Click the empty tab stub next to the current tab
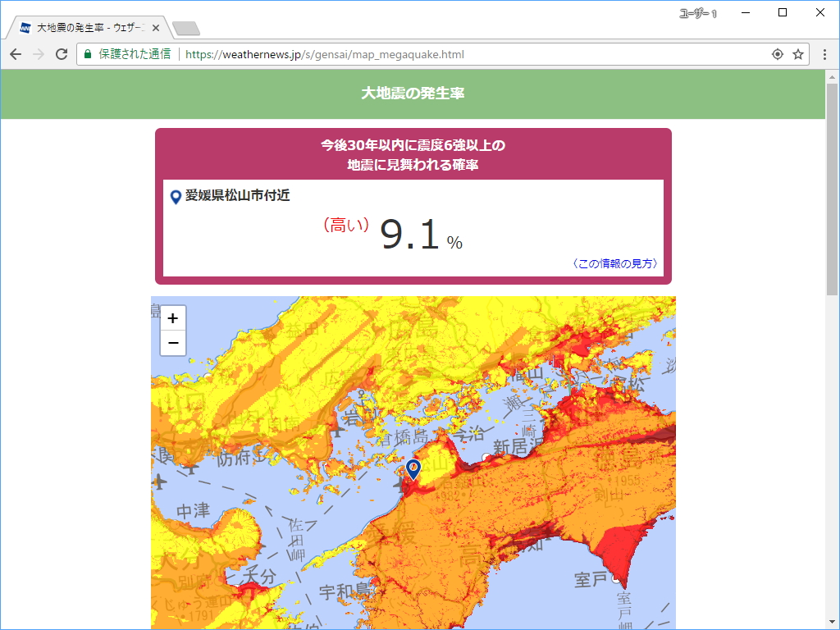840x630 pixels. point(187,30)
